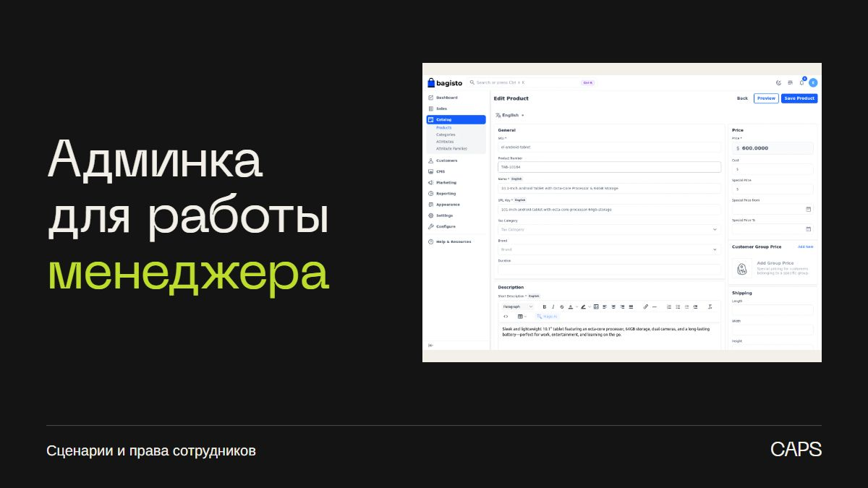Click Help & Resources question icon
The image size is (868, 488).
pos(430,241)
